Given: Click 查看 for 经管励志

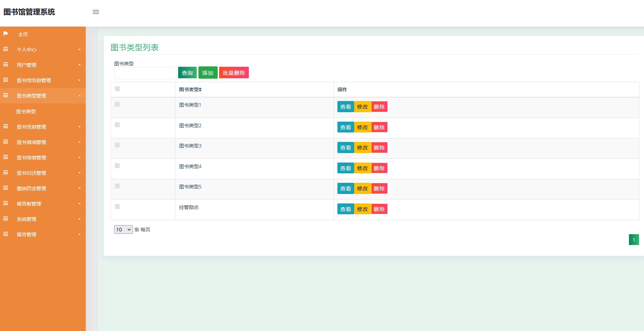Looking at the screenshot, I should [345, 209].
